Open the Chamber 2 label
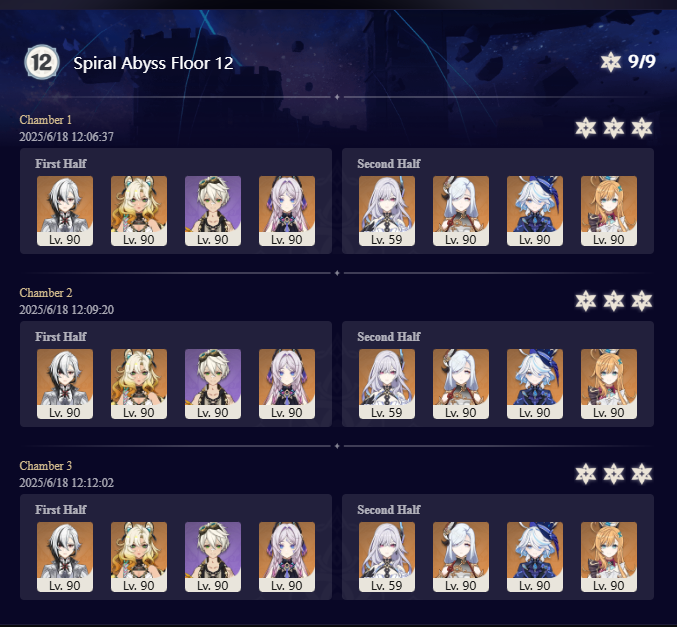677x627 pixels. coord(46,293)
